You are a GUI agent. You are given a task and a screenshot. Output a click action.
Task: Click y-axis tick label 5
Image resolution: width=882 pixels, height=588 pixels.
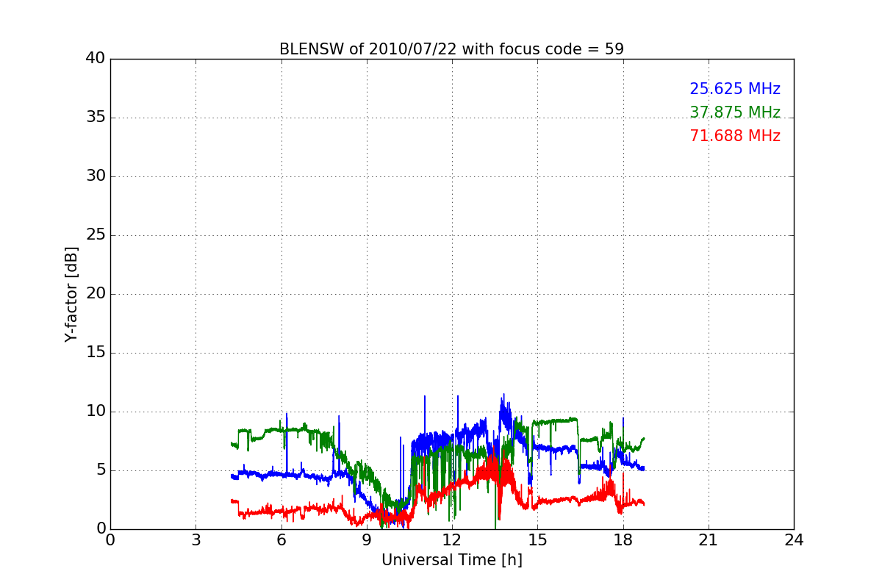pyautogui.click(x=100, y=470)
